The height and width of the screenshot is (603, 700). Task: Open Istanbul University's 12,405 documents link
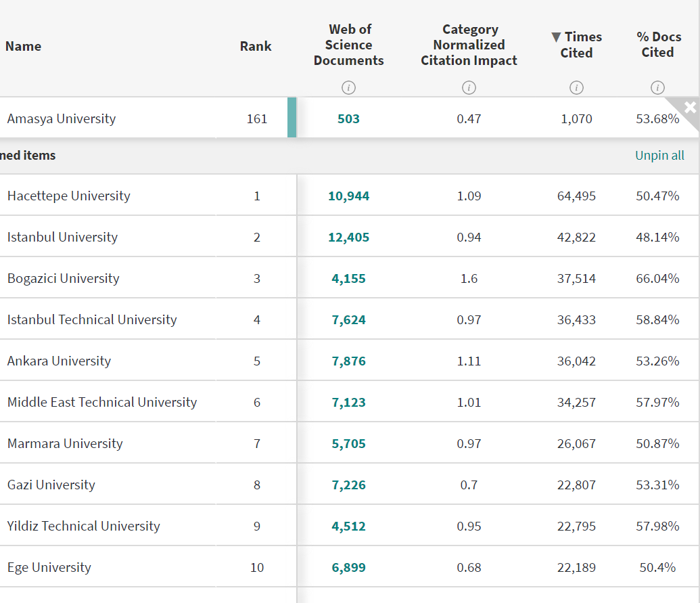pyautogui.click(x=348, y=238)
